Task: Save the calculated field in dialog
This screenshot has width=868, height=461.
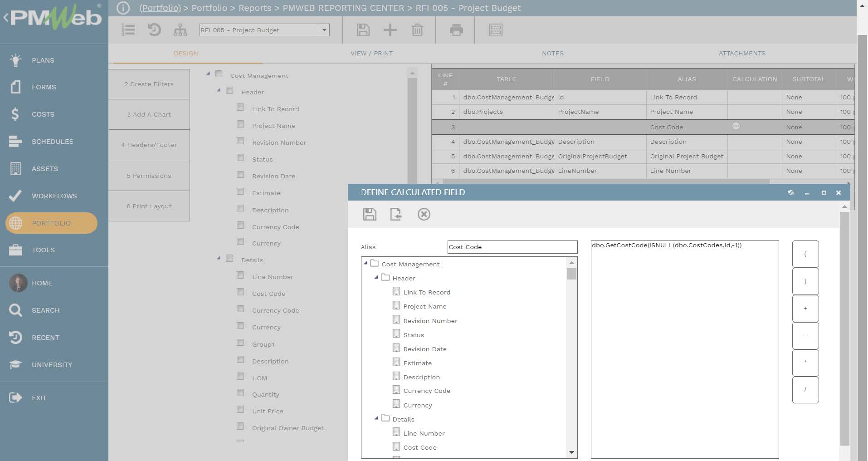Action: 370,214
